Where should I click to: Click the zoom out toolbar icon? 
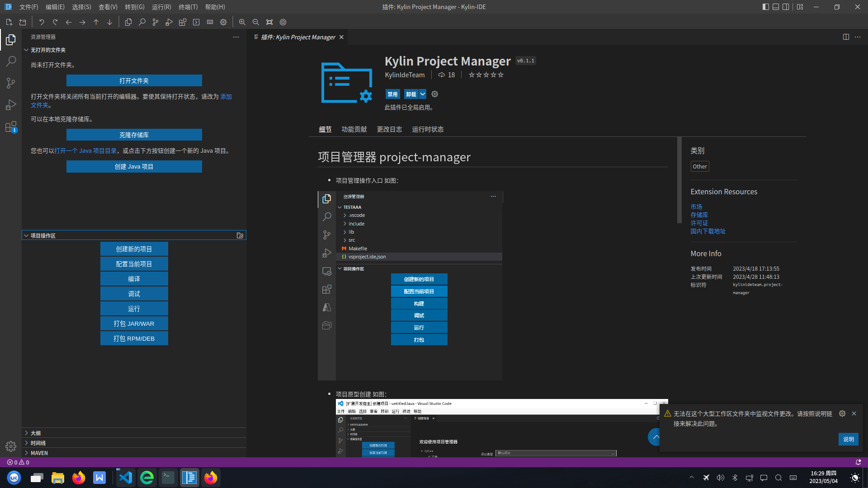(x=256, y=22)
